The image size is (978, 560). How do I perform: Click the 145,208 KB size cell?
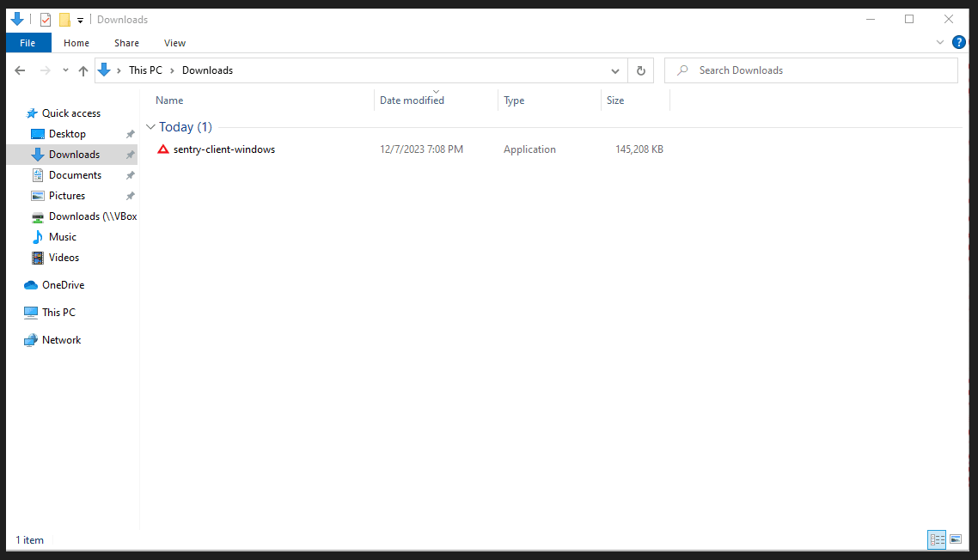coord(639,149)
